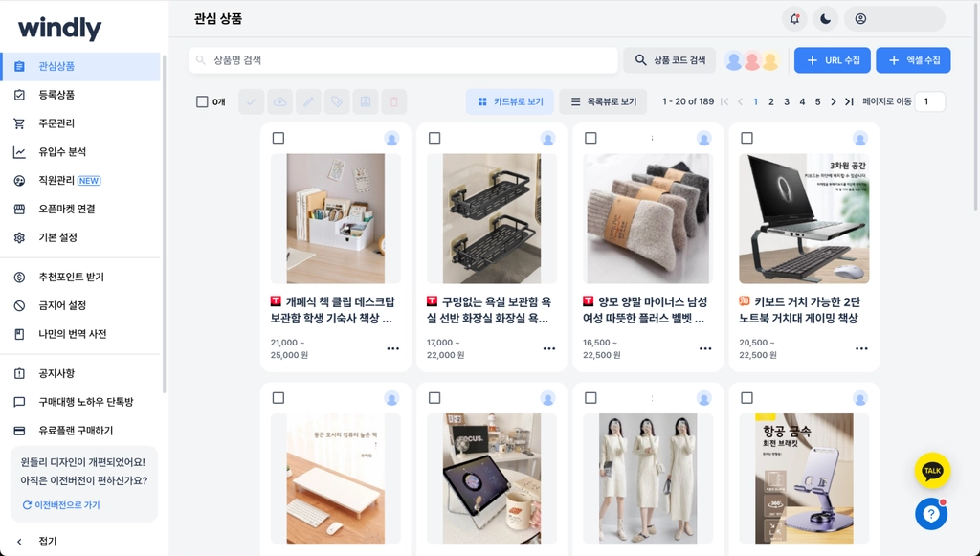Click the URL 수집 button
Image resolution: width=980 pixels, height=556 pixels.
point(832,60)
